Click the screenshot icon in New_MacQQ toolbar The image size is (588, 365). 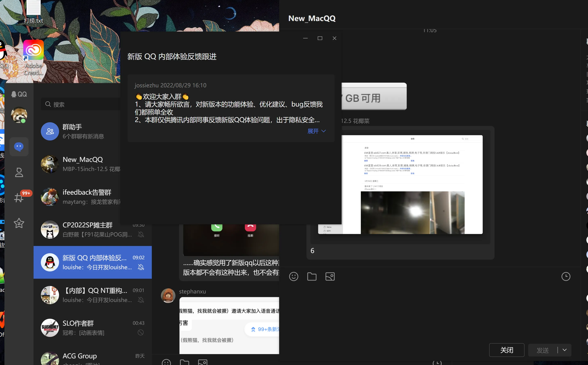point(330,276)
